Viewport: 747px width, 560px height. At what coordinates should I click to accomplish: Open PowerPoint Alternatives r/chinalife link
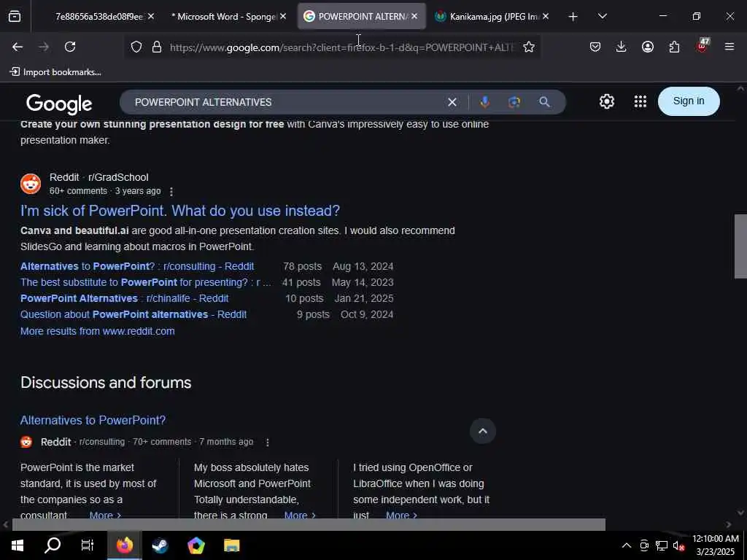tap(124, 298)
